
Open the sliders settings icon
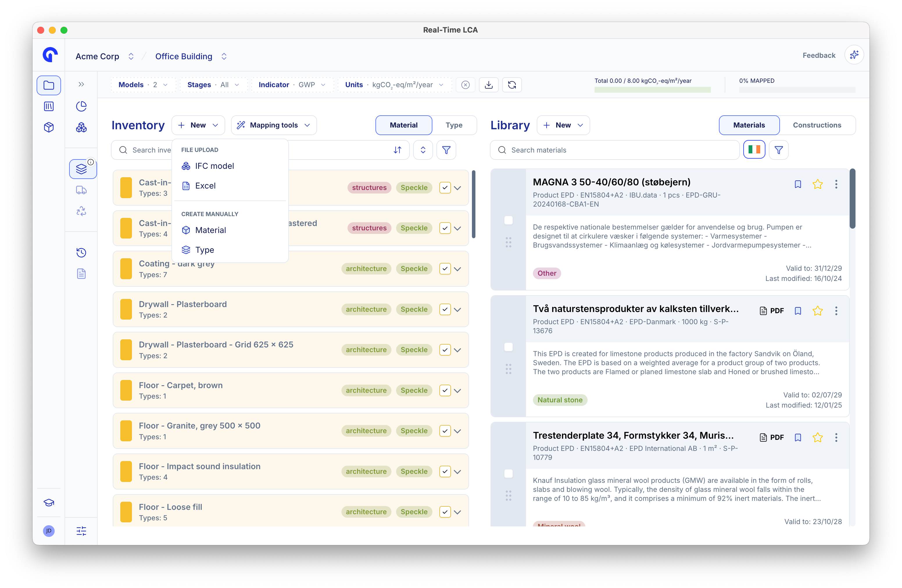81,531
